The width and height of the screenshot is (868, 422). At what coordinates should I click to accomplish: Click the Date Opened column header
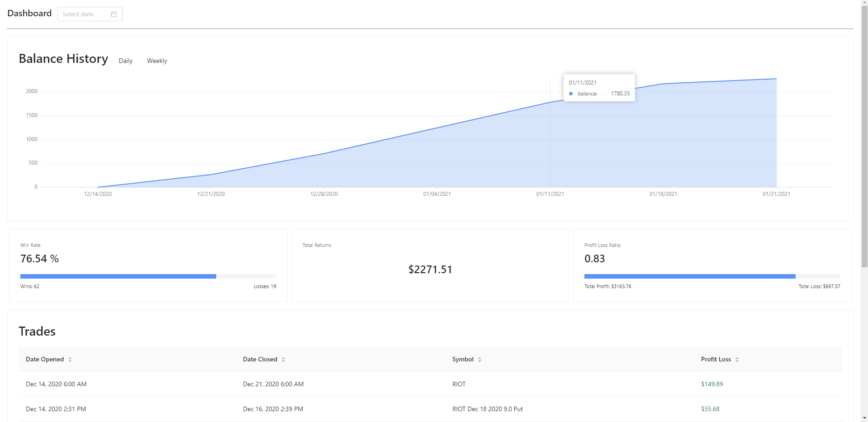pos(45,360)
